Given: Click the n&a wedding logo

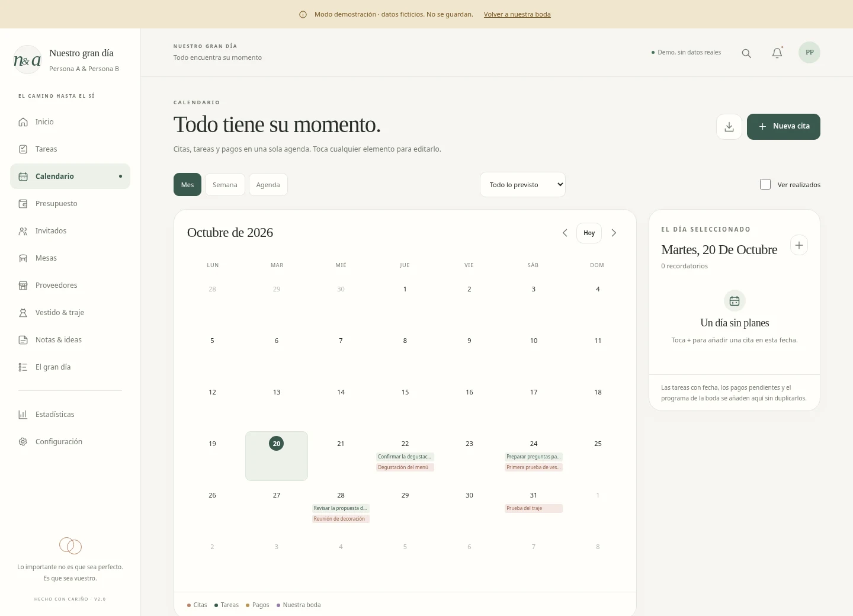Looking at the screenshot, I should [x=27, y=60].
